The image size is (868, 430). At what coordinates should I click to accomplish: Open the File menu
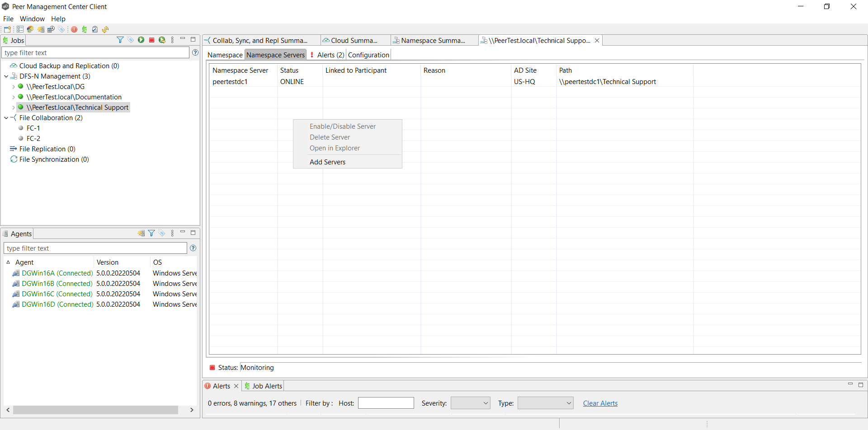click(x=8, y=19)
